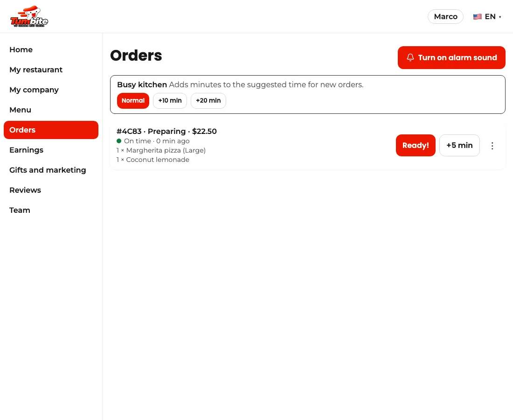Viewport: 513px width, 420px height.
Task: Mark order #4C83 as Ready
Action: [x=416, y=145]
